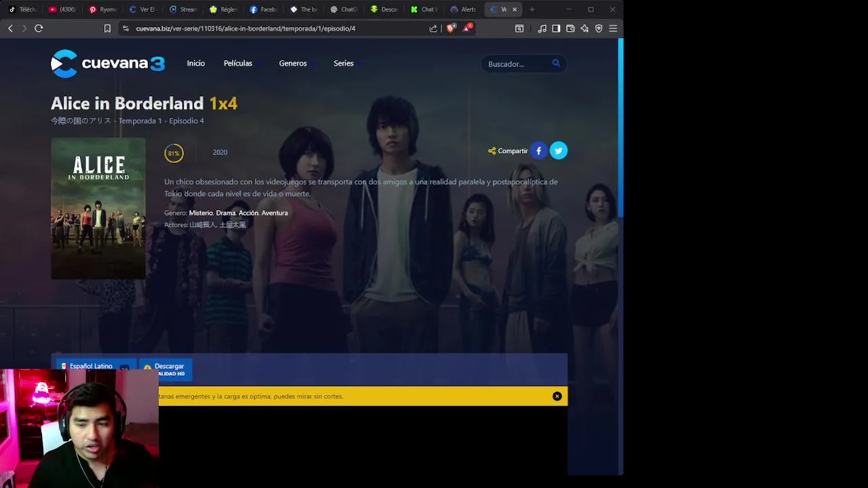Open the Inicio menu item
Image resolution: width=868 pixels, height=488 pixels.
tap(196, 63)
